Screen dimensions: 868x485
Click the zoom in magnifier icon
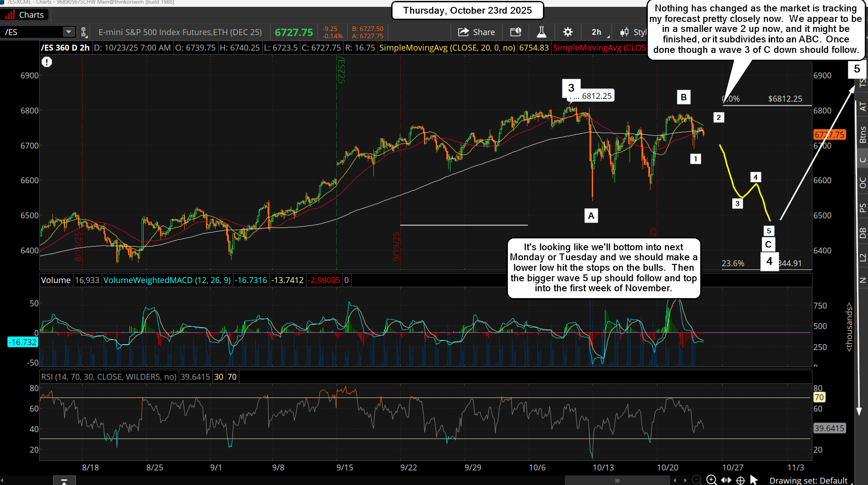[x=711, y=480]
